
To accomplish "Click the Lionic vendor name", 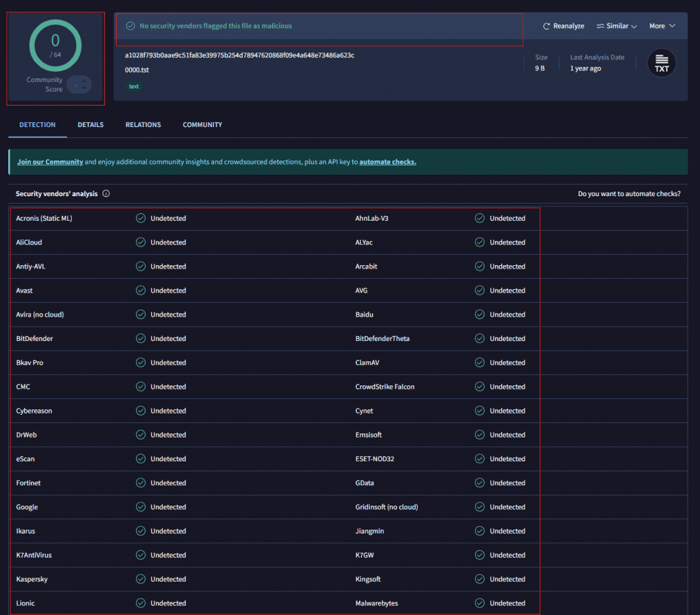I will [25, 603].
